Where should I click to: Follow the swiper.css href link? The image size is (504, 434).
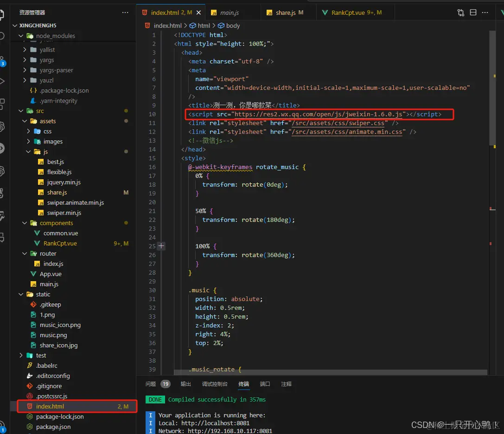click(x=338, y=123)
